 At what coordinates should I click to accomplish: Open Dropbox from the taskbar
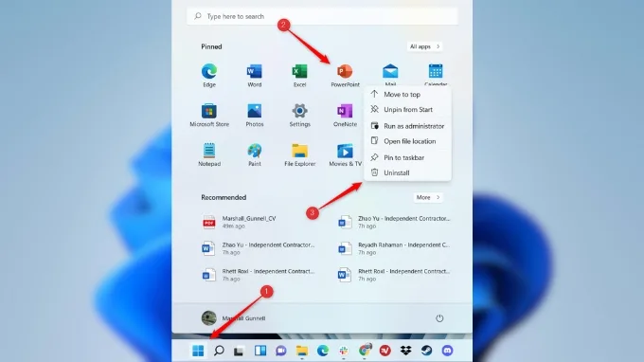[405, 351]
